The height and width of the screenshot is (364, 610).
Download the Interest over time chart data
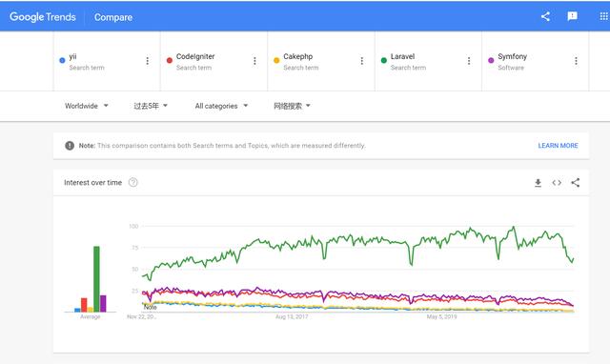(x=538, y=183)
